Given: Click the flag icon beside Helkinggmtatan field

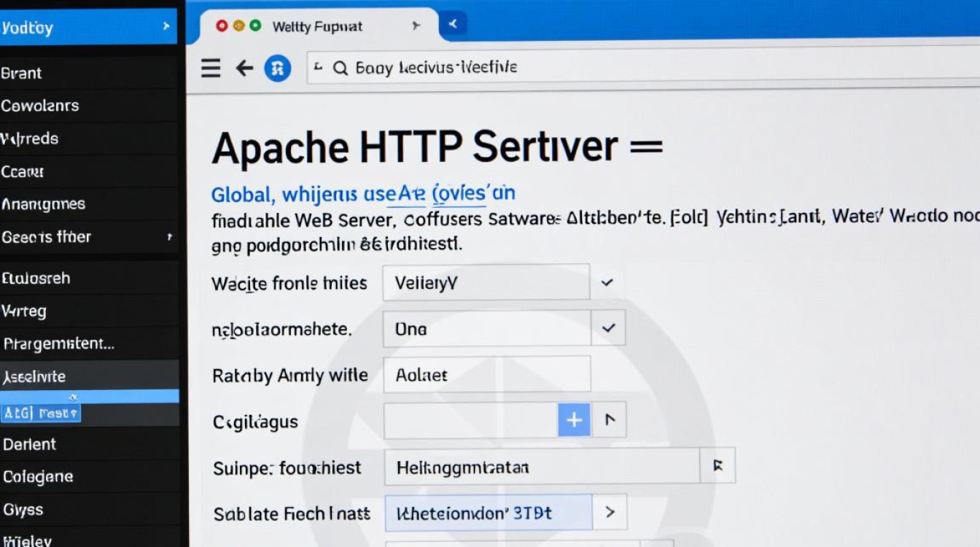Looking at the screenshot, I should (x=717, y=467).
